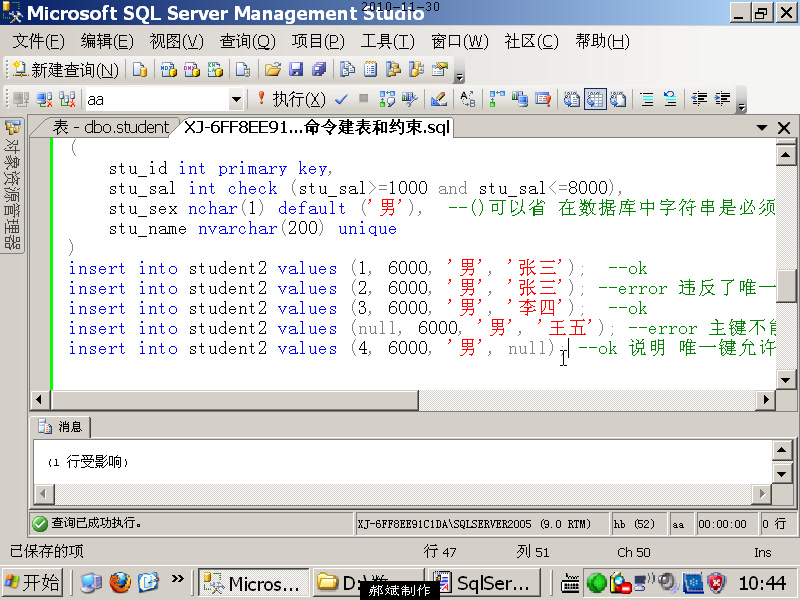Save the current SQL file
The image size is (800, 600).
pyautogui.click(x=296, y=69)
